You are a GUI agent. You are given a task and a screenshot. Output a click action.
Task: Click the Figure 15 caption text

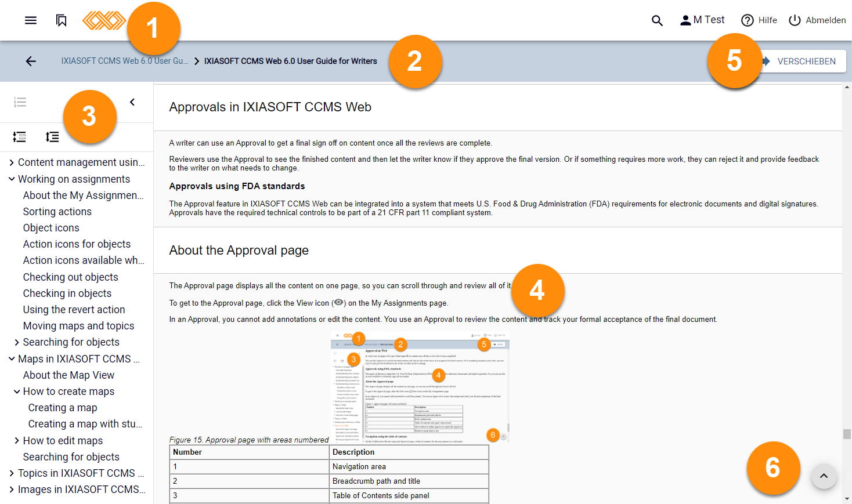click(249, 440)
